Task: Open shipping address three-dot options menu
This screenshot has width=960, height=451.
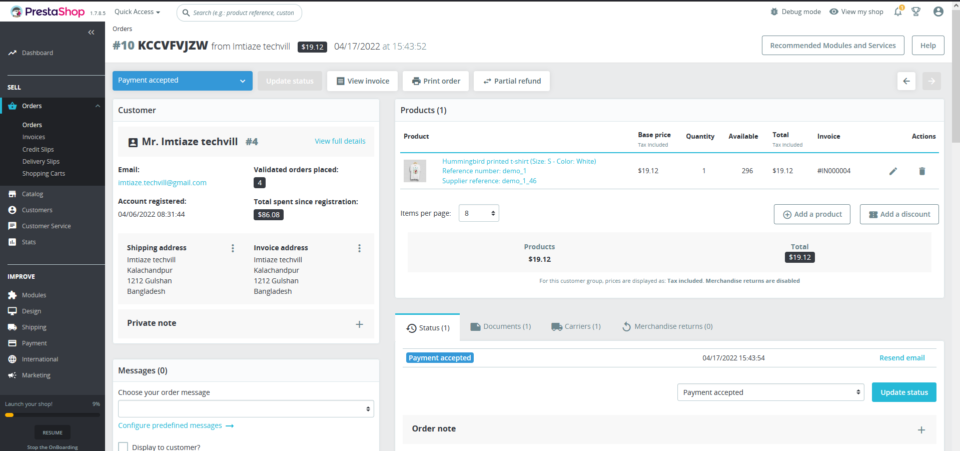Action: [x=233, y=248]
